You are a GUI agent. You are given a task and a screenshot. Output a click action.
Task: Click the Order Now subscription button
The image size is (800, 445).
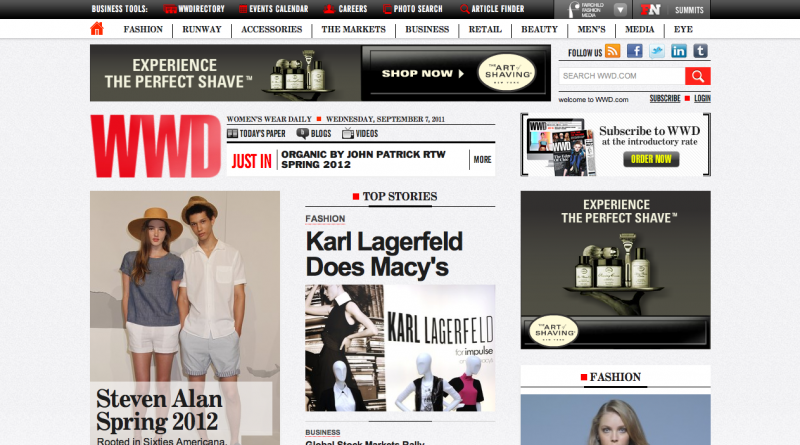[x=651, y=159]
